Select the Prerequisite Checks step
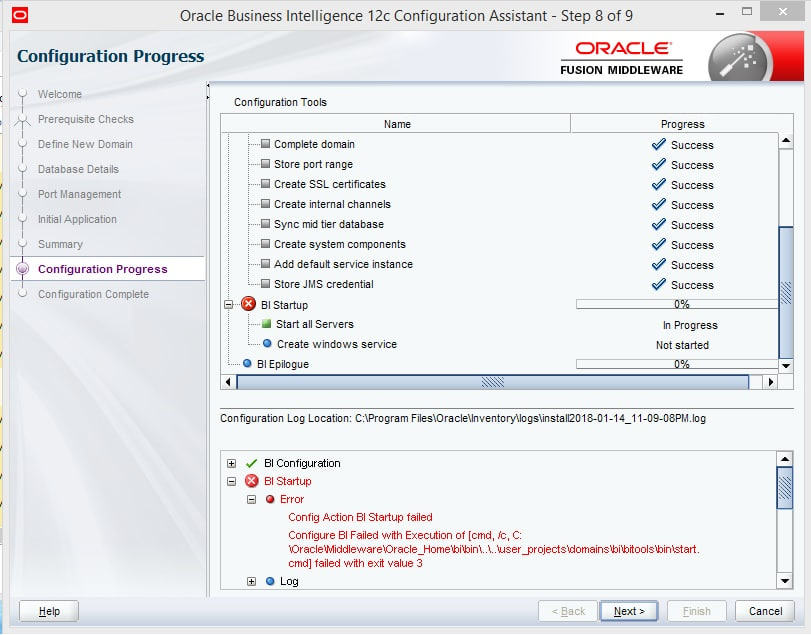The height and width of the screenshot is (635, 811). pyautogui.click(x=85, y=119)
